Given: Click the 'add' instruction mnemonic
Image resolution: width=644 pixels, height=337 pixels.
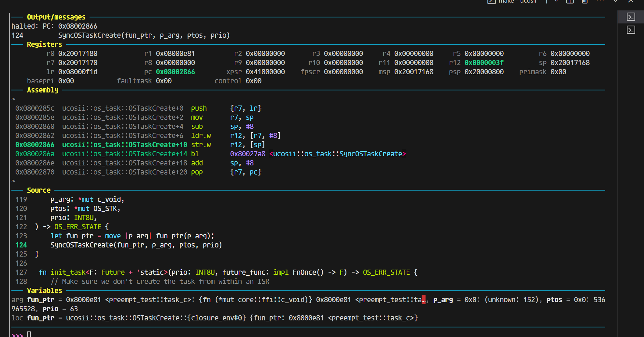Looking at the screenshot, I should 197,163.
